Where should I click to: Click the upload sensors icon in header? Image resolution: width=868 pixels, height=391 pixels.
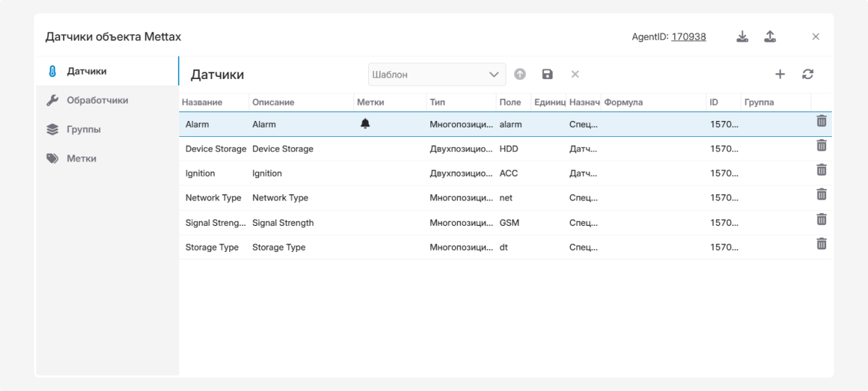[x=770, y=37]
